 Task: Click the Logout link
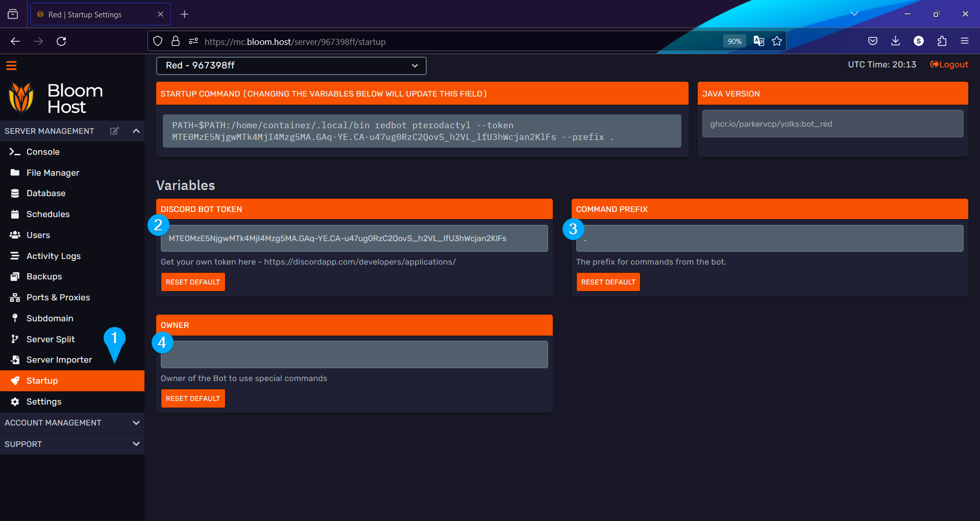click(x=949, y=64)
